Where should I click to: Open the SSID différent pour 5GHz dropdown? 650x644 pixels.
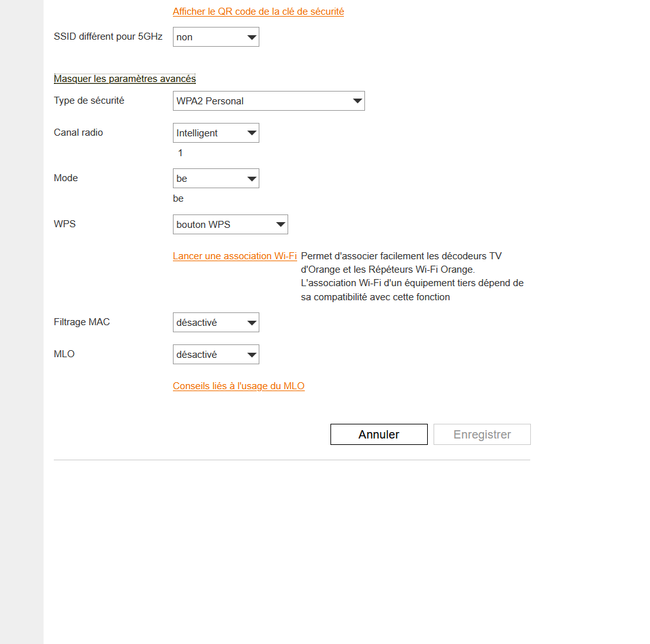tap(216, 37)
